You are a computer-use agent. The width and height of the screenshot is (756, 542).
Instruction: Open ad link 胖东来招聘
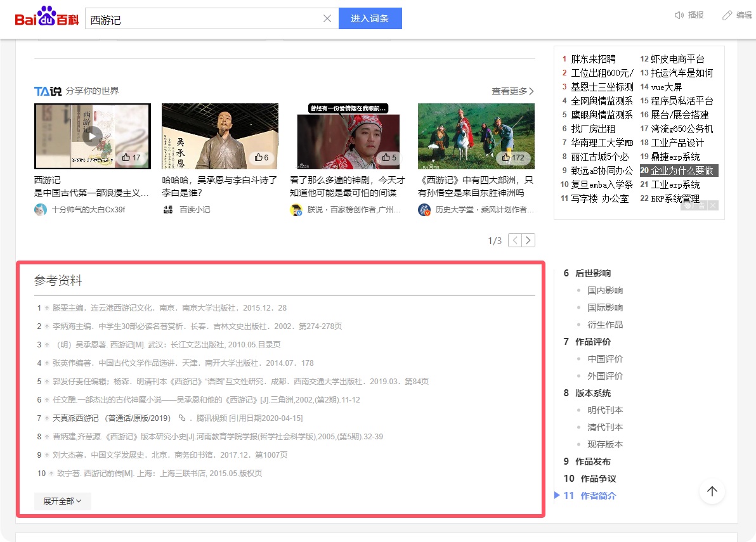(593, 59)
